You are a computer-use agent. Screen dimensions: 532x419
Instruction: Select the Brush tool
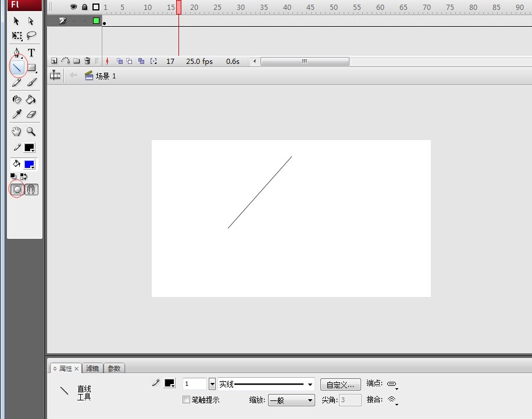coord(31,83)
